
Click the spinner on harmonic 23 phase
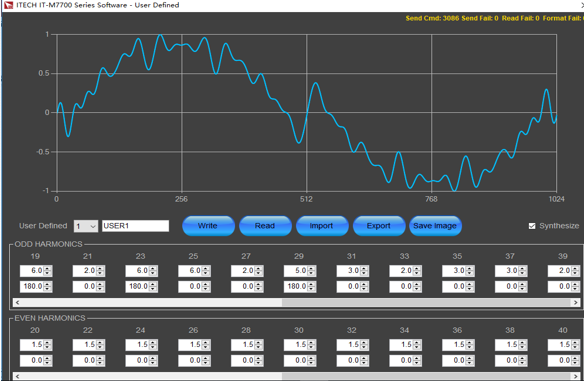click(x=153, y=286)
